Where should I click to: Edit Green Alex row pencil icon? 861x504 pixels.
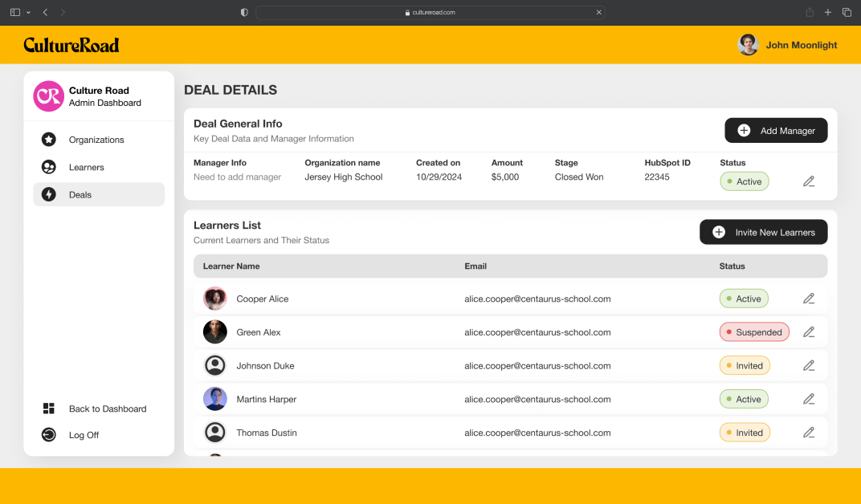pyautogui.click(x=809, y=331)
